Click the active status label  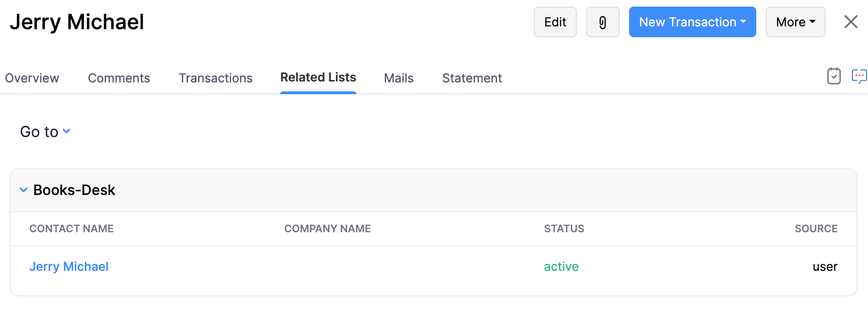561,266
